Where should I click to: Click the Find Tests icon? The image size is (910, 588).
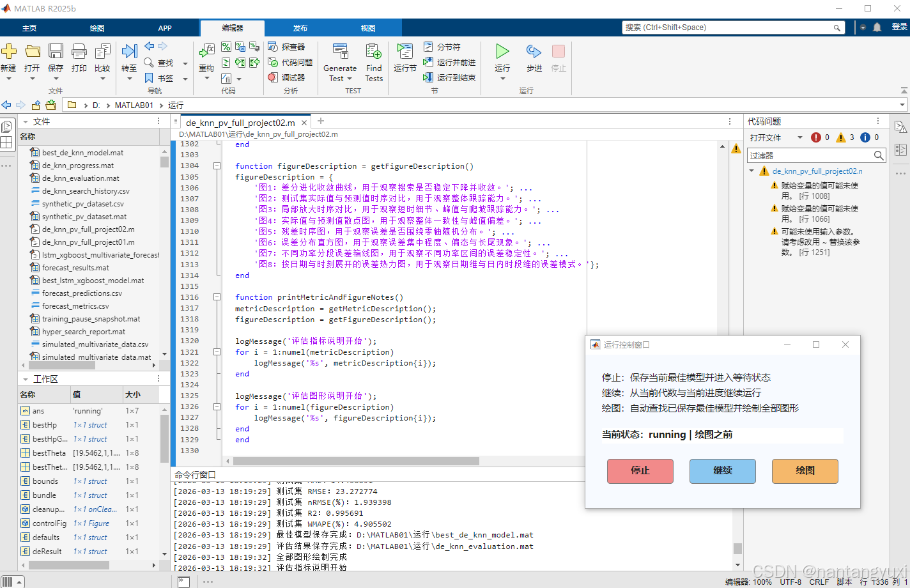(374, 51)
